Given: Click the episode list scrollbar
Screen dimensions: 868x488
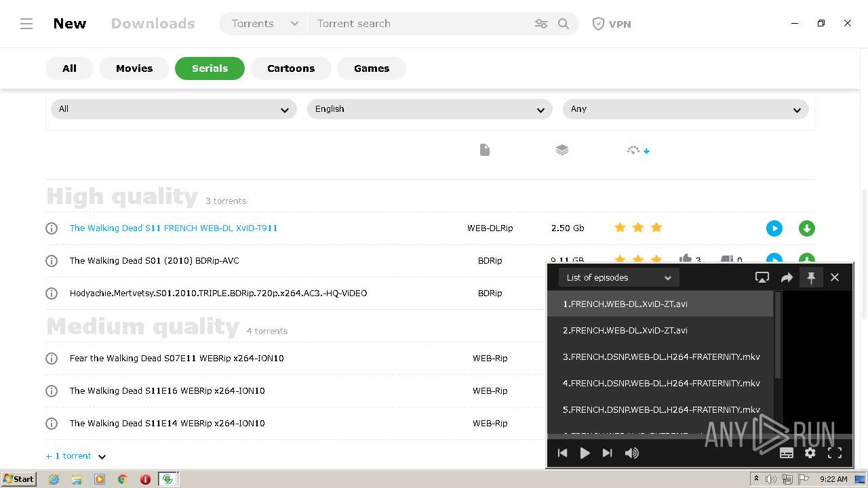Looking at the screenshot, I should point(778,335).
